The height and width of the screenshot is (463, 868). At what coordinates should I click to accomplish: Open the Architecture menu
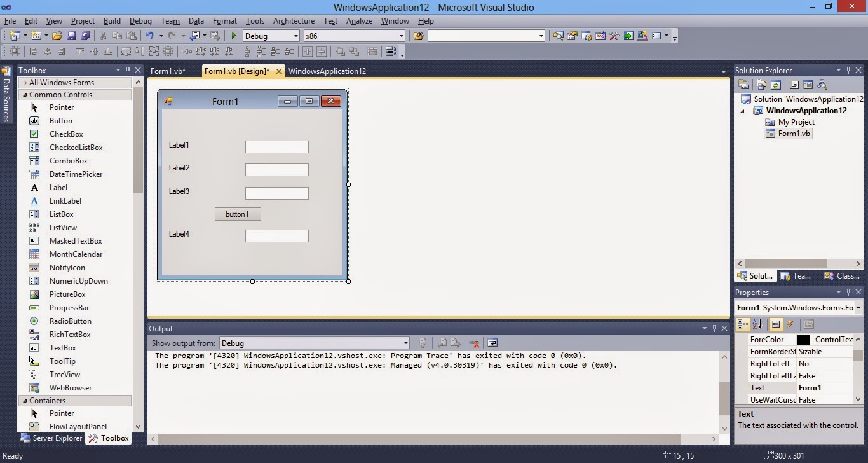click(294, 21)
